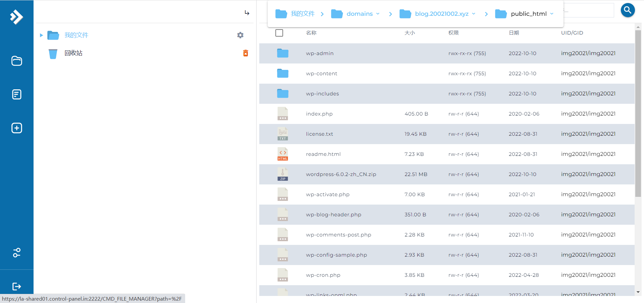Open the public_html breadcrumb dropdown

coord(552,14)
